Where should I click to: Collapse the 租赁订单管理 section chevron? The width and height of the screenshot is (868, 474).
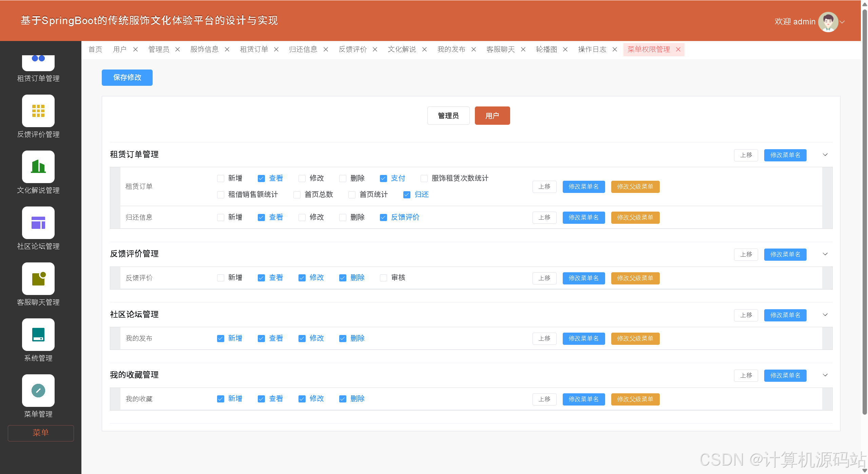point(825,155)
